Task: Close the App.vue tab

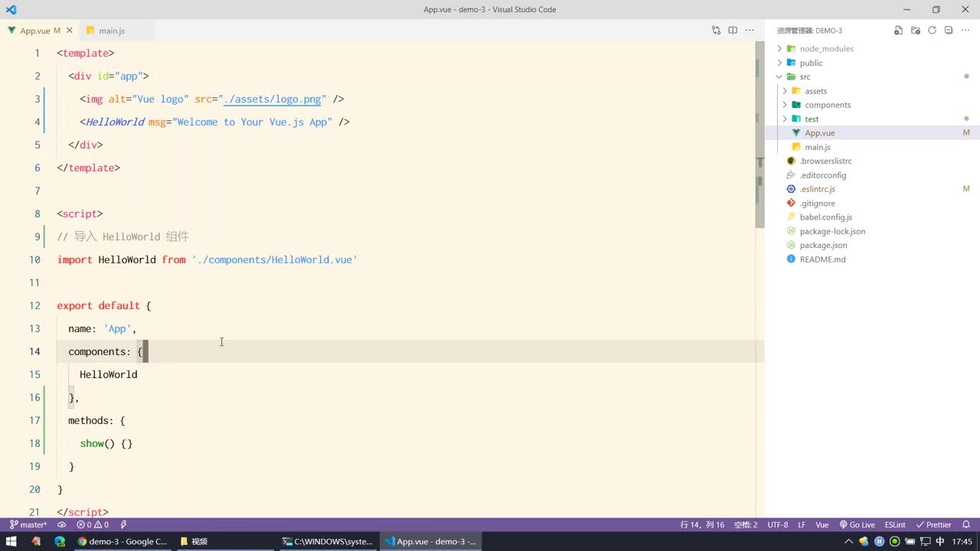Action: 70,31
